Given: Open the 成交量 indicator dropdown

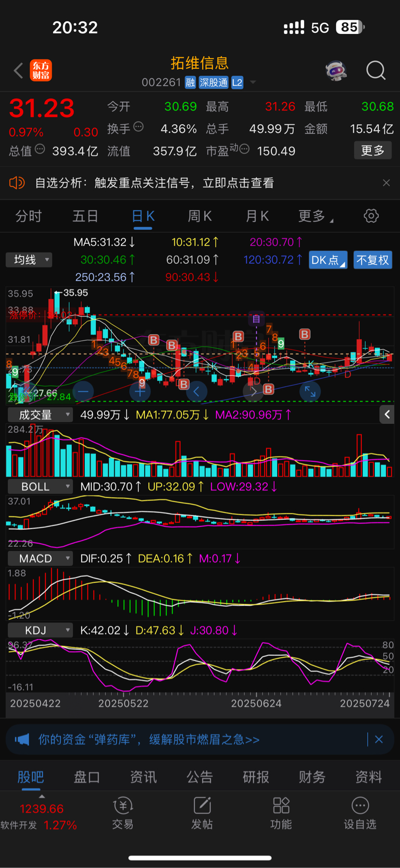Looking at the screenshot, I should click(40, 415).
